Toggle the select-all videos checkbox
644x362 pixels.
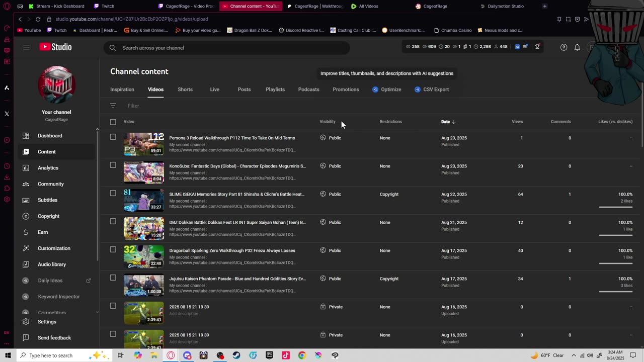coord(113,122)
